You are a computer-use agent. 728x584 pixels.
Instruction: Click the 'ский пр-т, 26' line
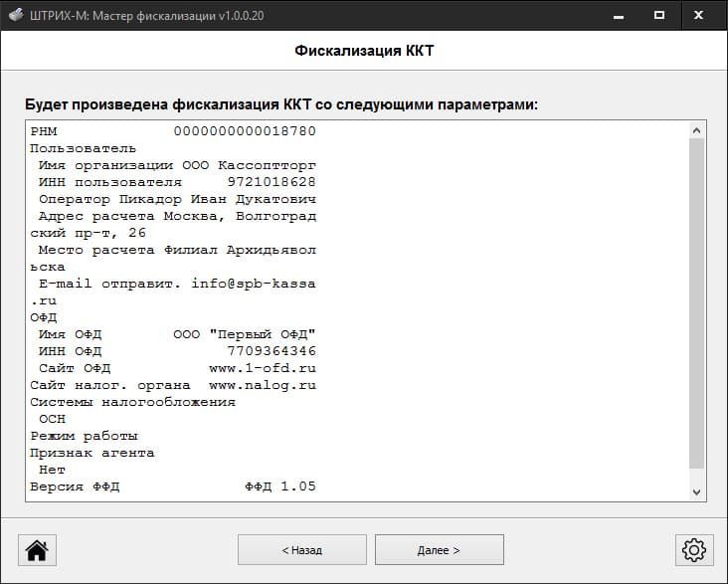pos(88,233)
